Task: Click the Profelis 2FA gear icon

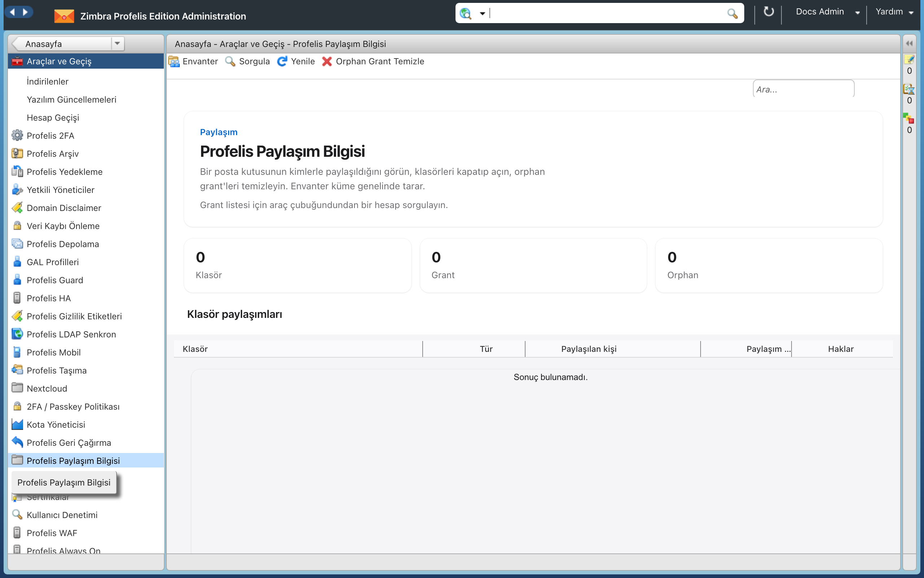Action: 17,135
